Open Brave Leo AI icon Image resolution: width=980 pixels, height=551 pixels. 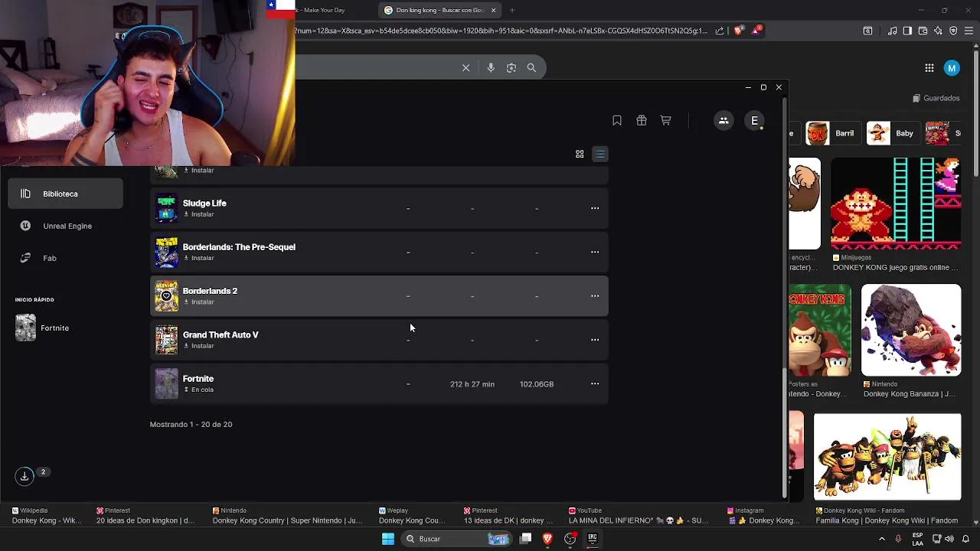pos(938,31)
